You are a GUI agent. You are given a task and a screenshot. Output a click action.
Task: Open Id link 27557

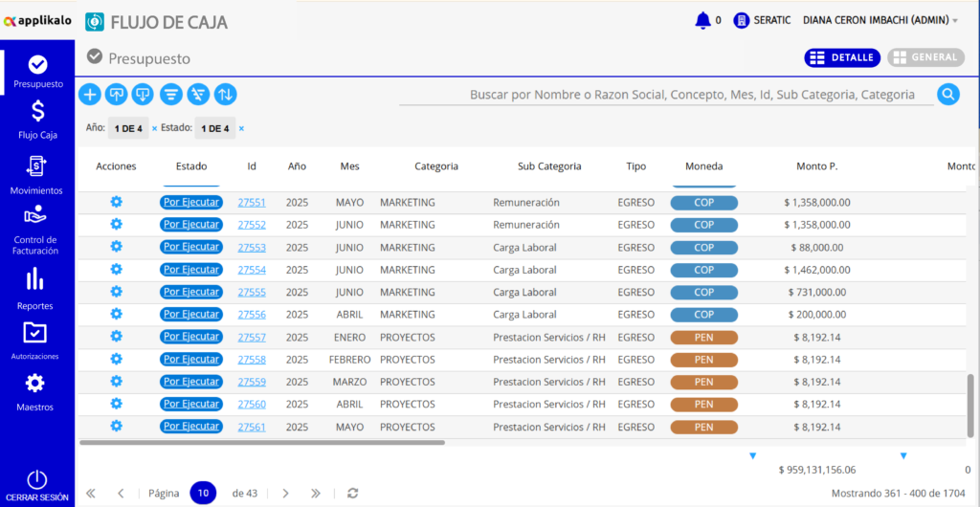(252, 337)
